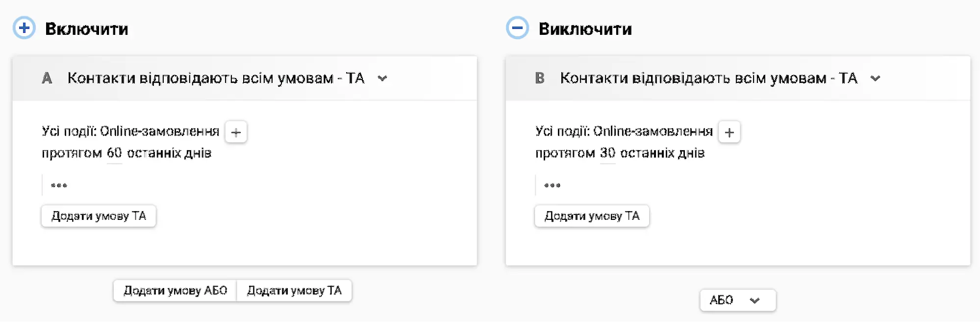Open the options menu (three dots) in block B

point(553,185)
